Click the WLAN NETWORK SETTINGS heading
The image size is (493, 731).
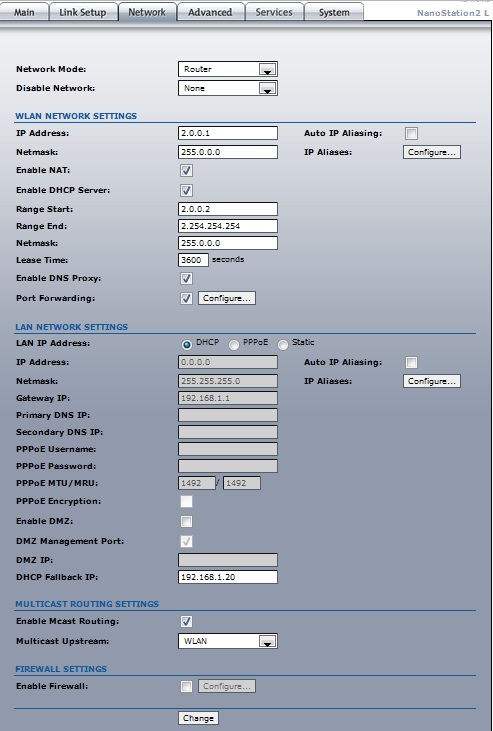point(76,116)
